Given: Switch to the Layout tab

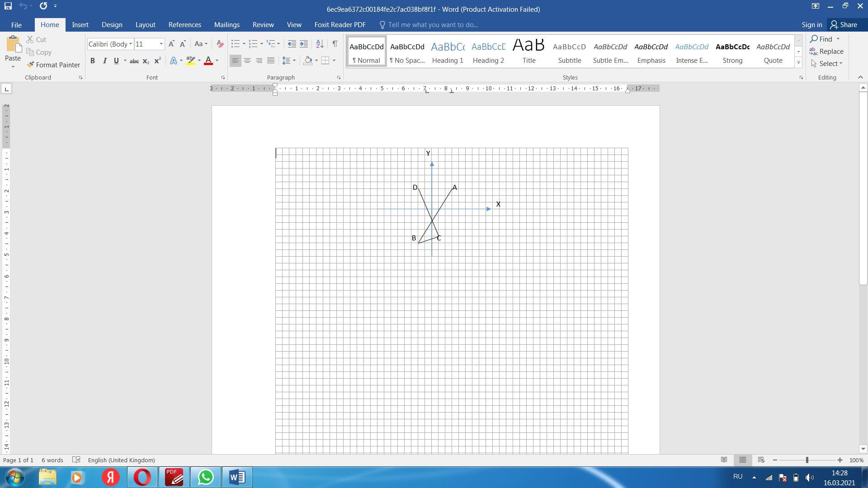Looking at the screenshot, I should pyautogui.click(x=145, y=25).
